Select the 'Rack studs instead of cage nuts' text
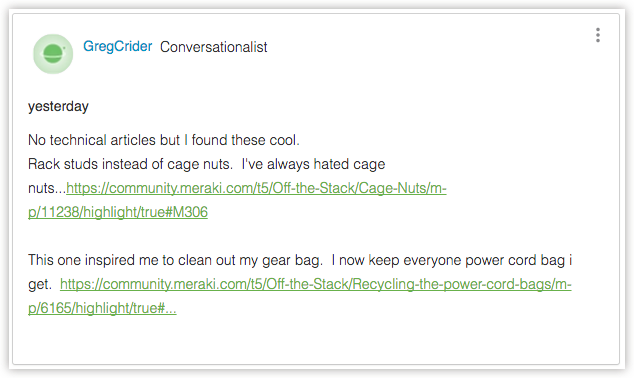This screenshot has height=378, width=634. [x=130, y=164]
